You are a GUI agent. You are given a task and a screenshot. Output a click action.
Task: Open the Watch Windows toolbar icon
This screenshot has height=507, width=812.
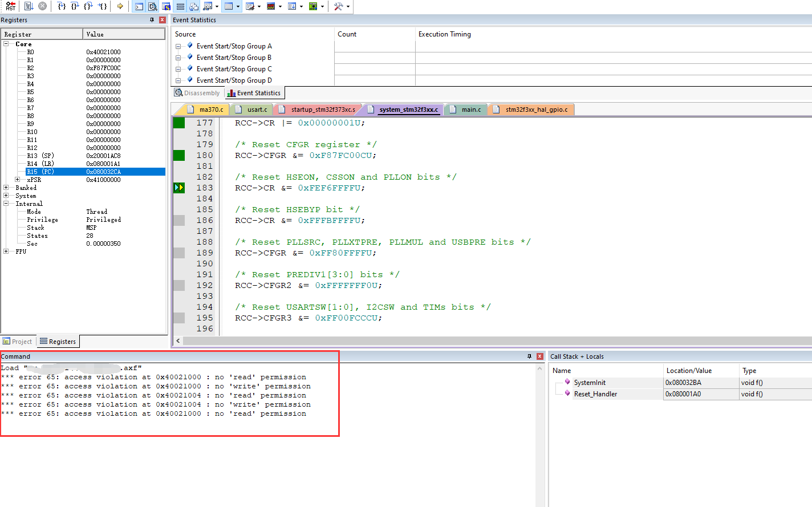click(x=208, y=6)
